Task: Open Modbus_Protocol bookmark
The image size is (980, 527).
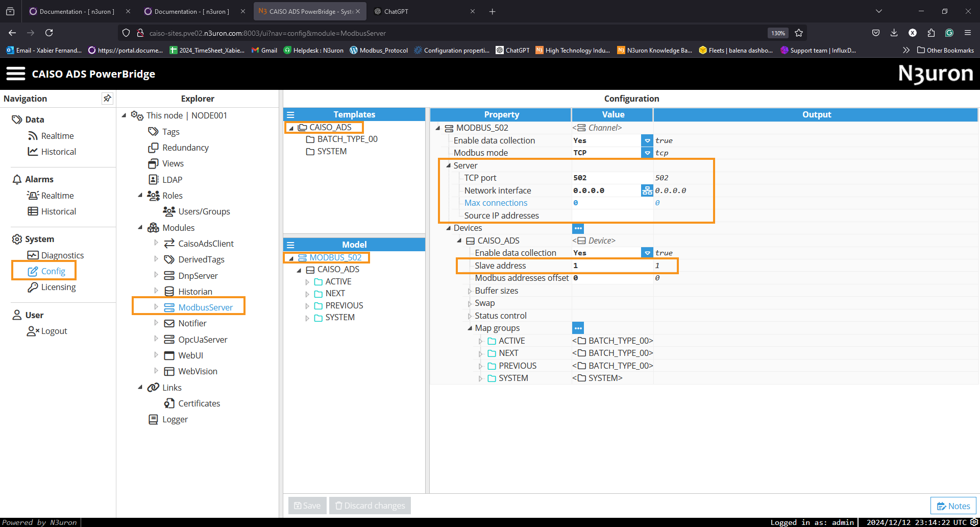Action: coord(379,50)
